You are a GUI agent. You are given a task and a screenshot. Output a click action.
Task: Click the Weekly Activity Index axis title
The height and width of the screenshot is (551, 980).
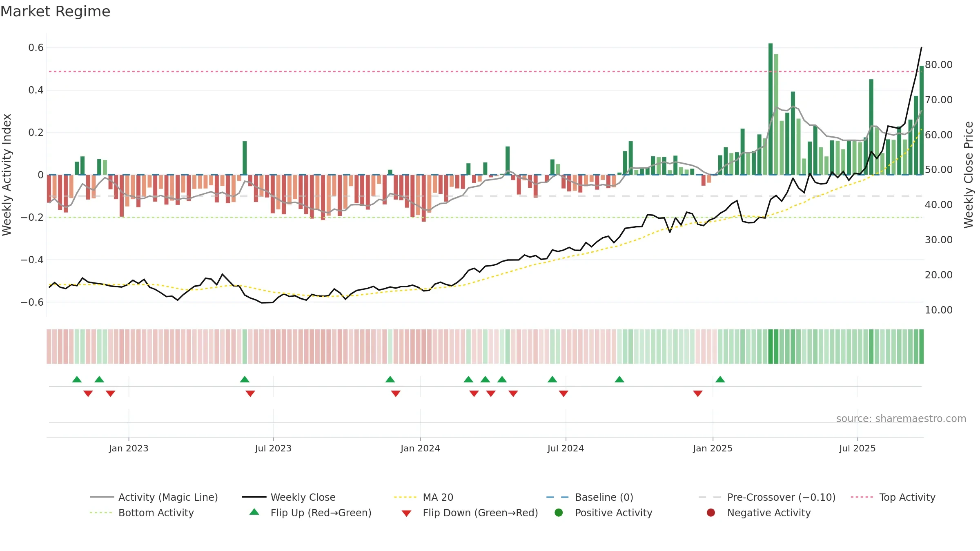coord(7,175)
